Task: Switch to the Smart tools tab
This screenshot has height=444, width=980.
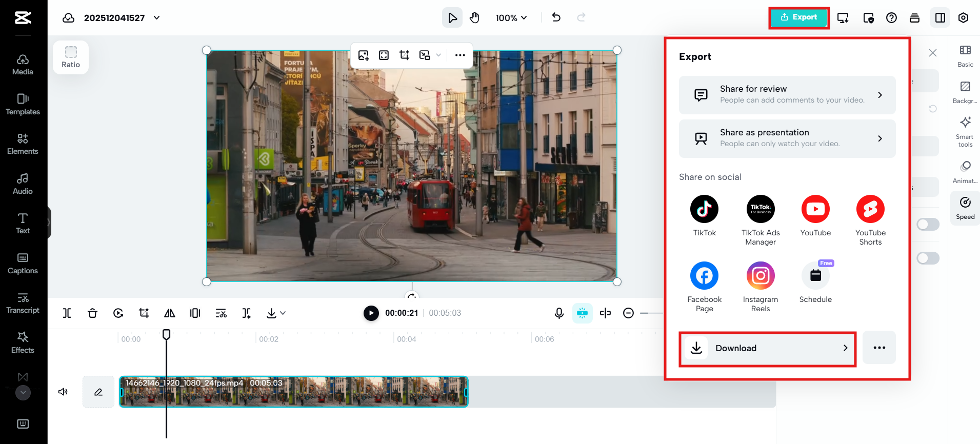Action: click(965, 132)
